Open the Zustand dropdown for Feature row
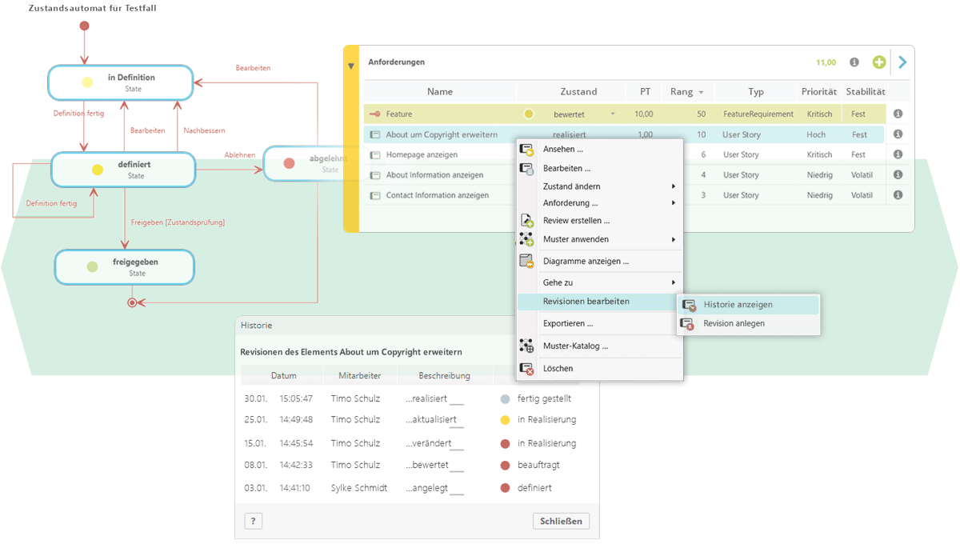960x560 pixels. 613,114
